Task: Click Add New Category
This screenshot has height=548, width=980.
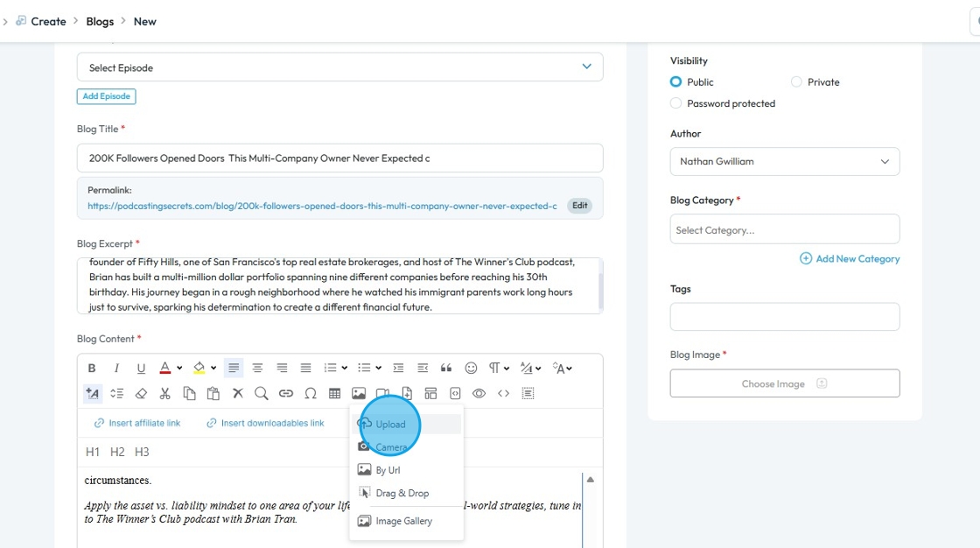Action: click(x=850, y=259)
